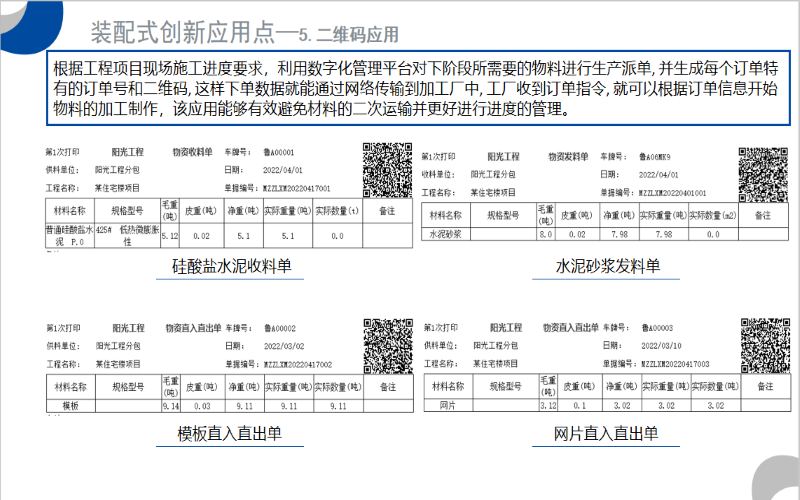The height and width of the screenshot is (500, 800).
Task: Click document number MZZLXM20220401001
Action: click(x=672, y=193)
